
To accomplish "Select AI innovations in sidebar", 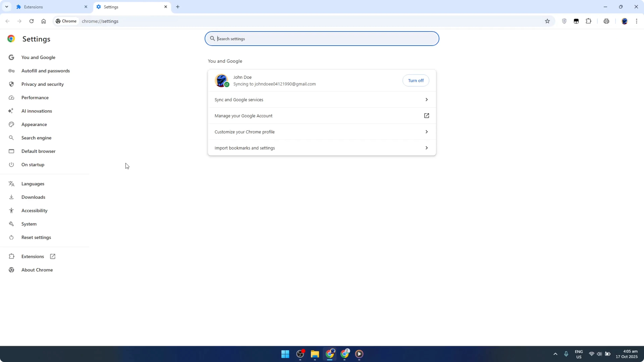I will click(x=37, y=111).
